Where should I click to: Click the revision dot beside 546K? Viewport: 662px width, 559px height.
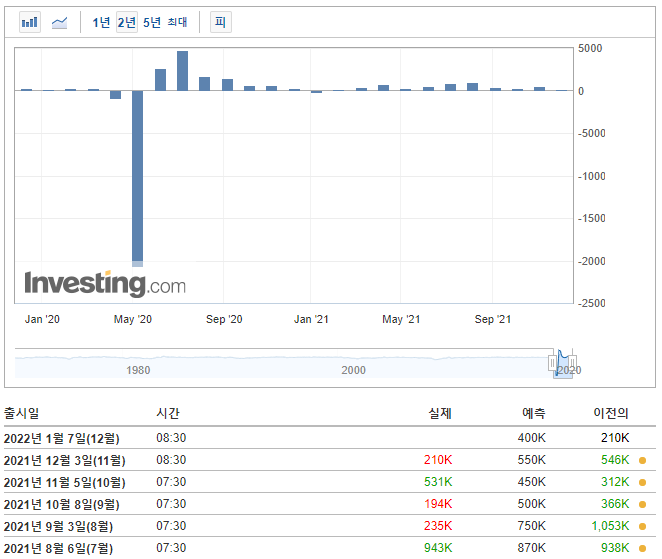[643, 460]
